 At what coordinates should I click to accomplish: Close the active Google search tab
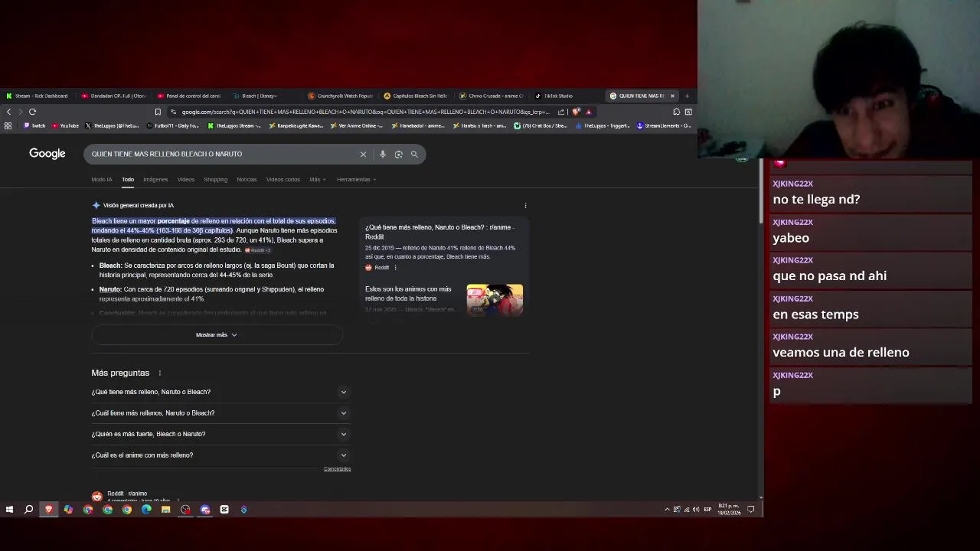672,96
